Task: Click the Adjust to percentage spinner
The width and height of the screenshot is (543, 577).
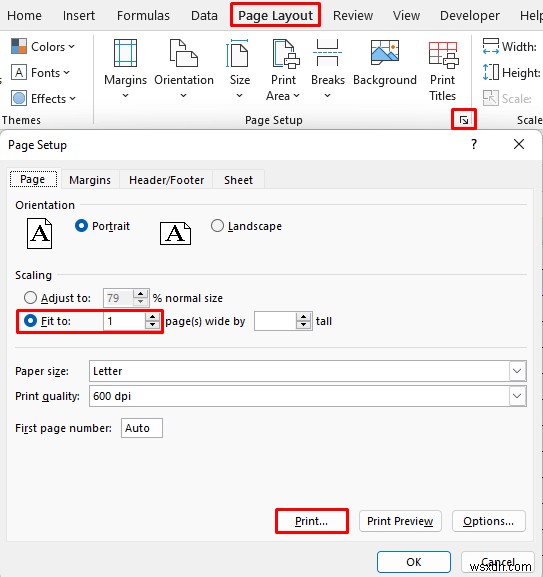Action: tap(141, 298)
